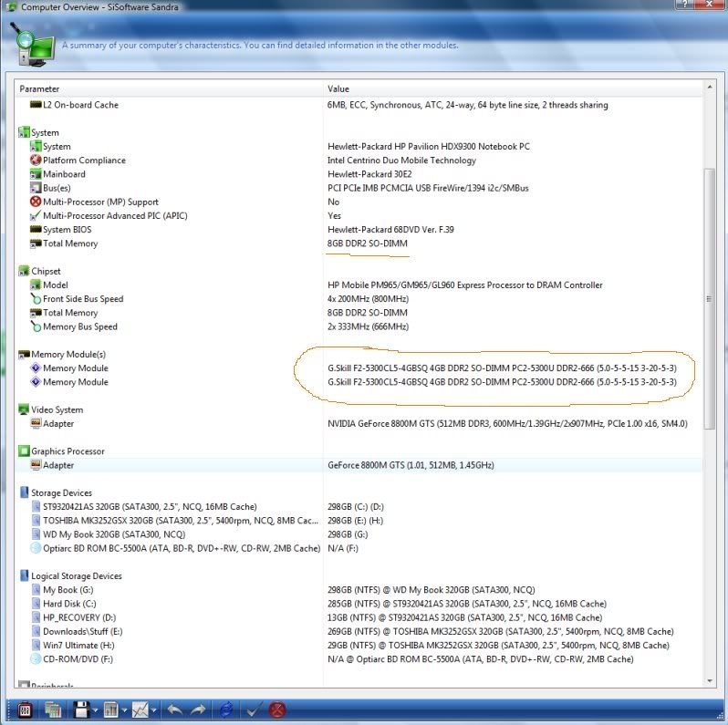Select the '4x 200MHz (800MHz)' value
Image resolution: width=728 pixels, height=725 pixels.
369,298
